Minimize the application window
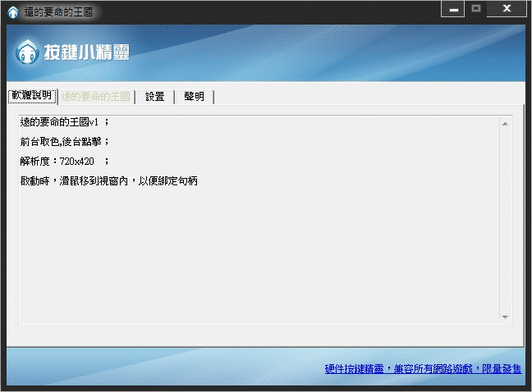Image resolution: width=532 pixels, height=392 pixels. tap(453, 10)
